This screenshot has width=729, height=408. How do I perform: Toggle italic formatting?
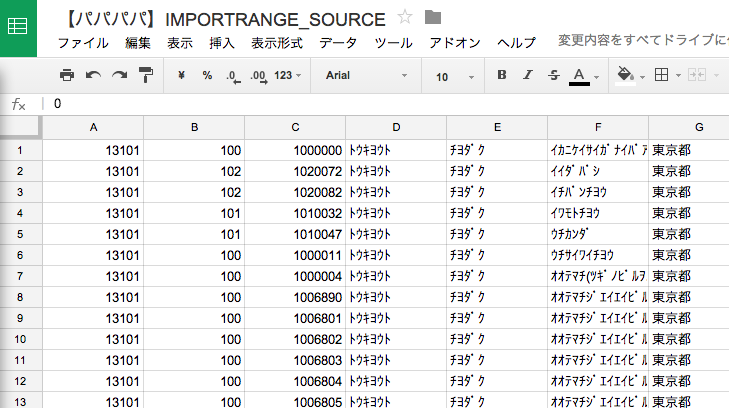[528, 75]
